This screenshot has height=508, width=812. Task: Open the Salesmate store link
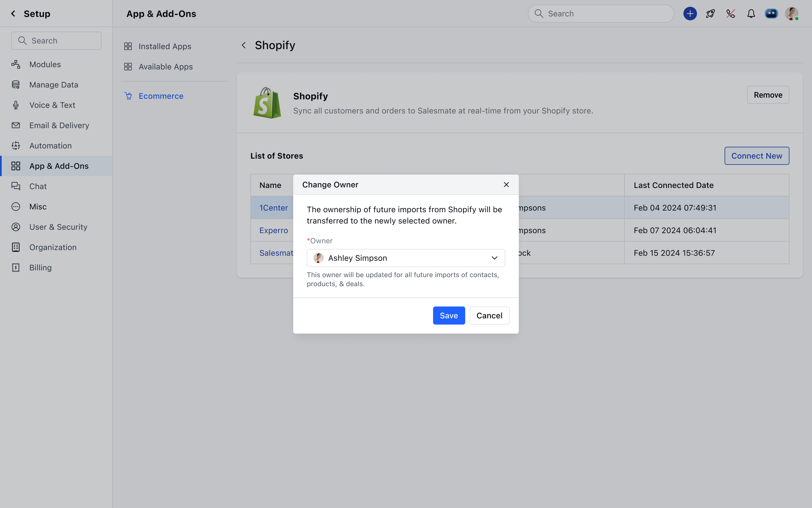pos(276,253)
